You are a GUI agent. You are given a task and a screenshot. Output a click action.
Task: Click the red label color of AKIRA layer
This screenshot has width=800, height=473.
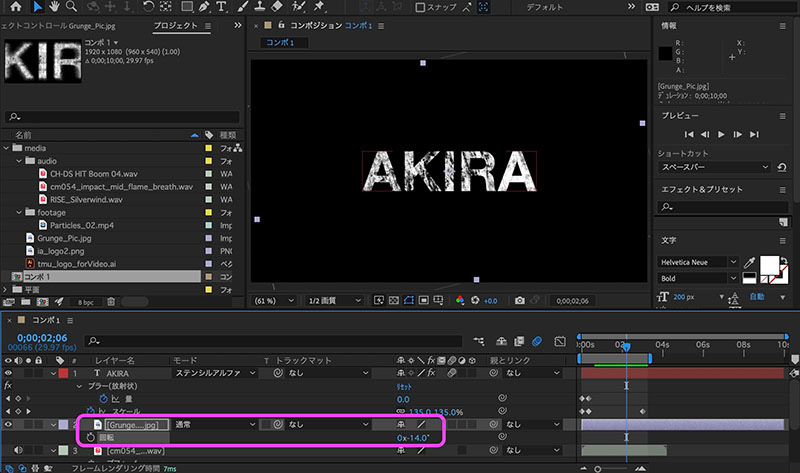[x=63, y=373]
